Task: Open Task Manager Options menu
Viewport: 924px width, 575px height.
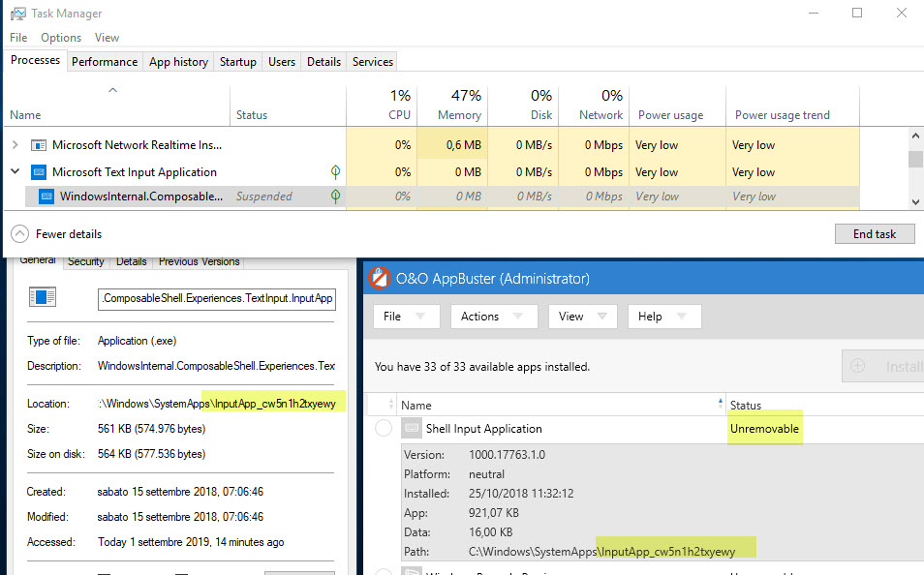Action: [61, 37]
